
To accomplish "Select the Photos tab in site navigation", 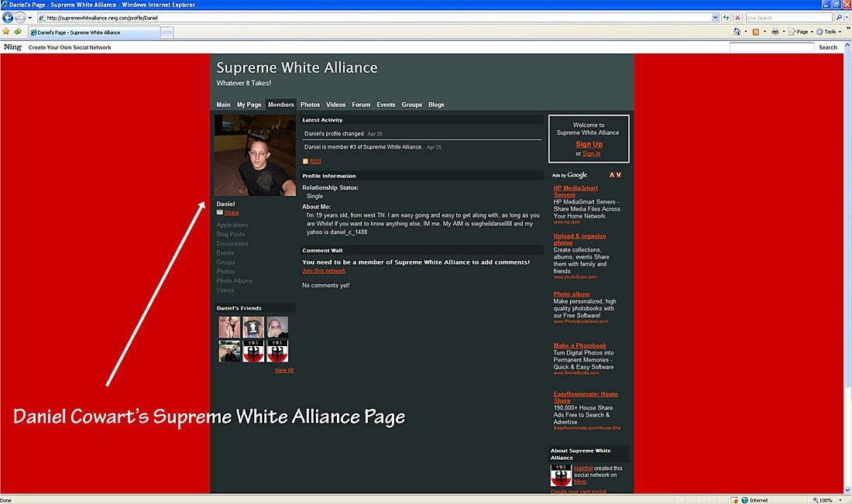I will coord(310,105).
